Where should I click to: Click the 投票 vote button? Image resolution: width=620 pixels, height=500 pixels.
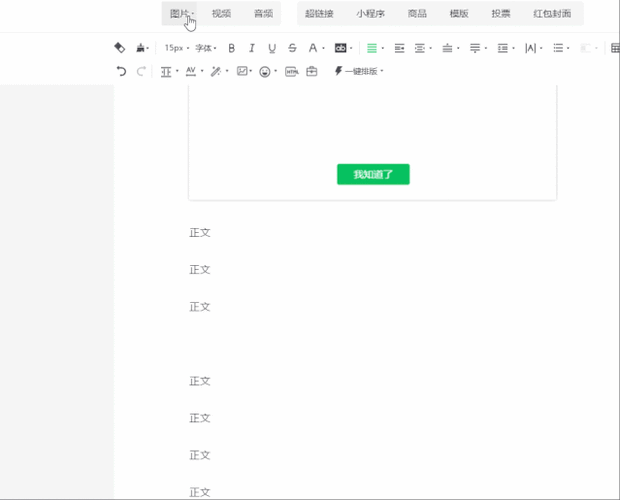click(x=501, y=14)
